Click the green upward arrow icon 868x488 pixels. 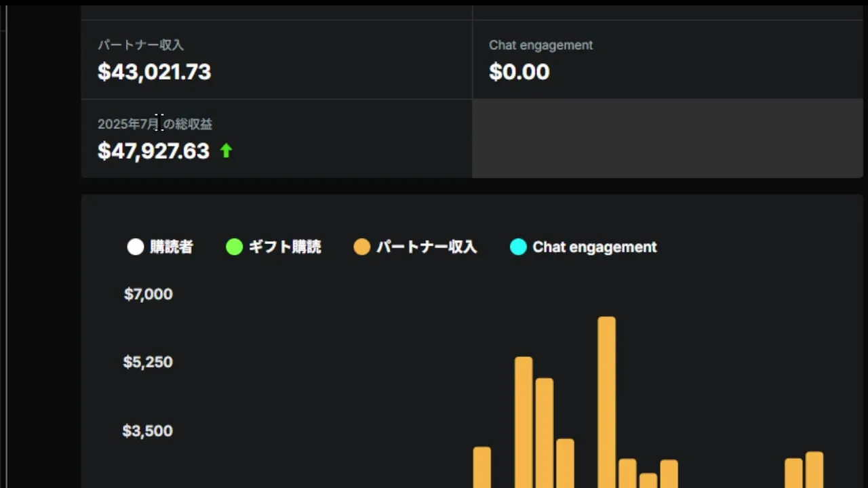click(x=226, y=151)
